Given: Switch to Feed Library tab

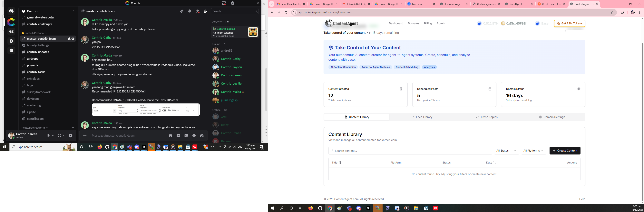Looking at the screenshot, I should point(422,117).
